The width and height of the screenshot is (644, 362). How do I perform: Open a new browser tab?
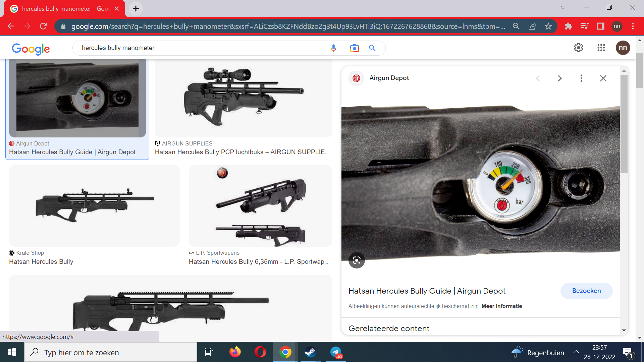pos(136,9)
